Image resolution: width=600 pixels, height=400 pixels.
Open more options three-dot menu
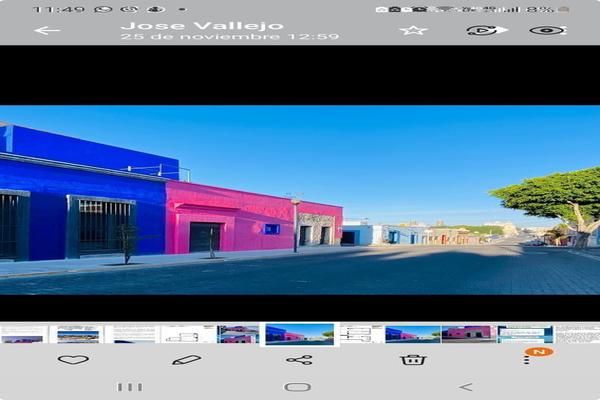pos(527,359)
